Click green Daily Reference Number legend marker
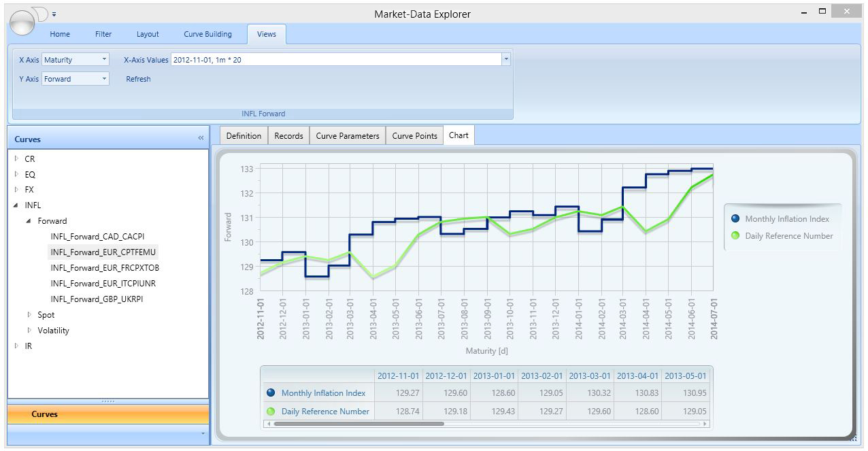Screen dimensions: 868x451 [x=735, y=236]
